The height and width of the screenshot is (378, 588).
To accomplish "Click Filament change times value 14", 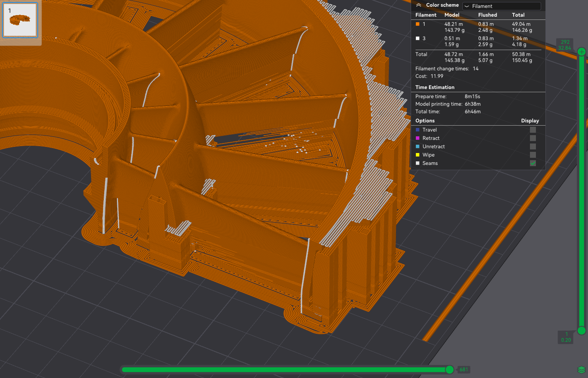I will 475,69.
